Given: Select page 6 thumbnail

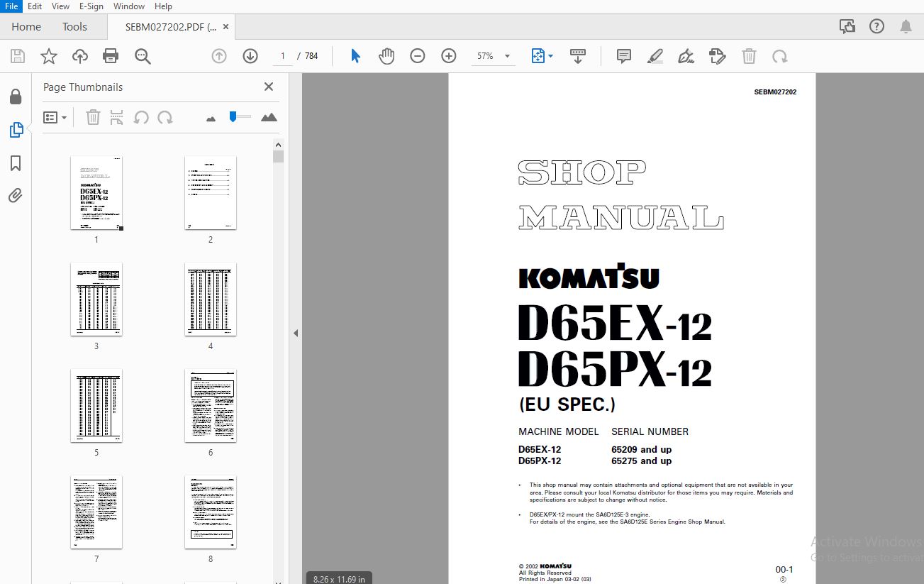Looking at the screenshot, I should point(211,406).
